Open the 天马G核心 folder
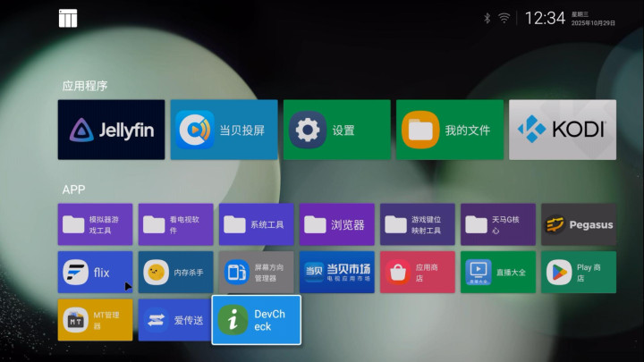 (498, 224)
